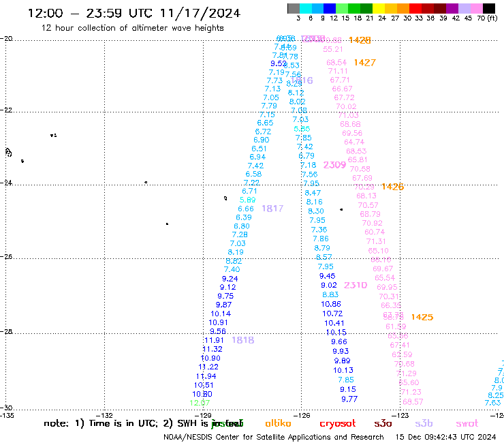Click the green wave height value '12.07'
This screenshot has width=504, height=443.
pos(200,403)
